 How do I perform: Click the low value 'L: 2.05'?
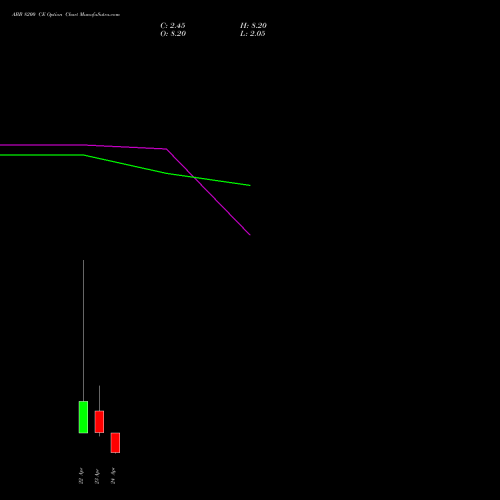click(253, 34)
